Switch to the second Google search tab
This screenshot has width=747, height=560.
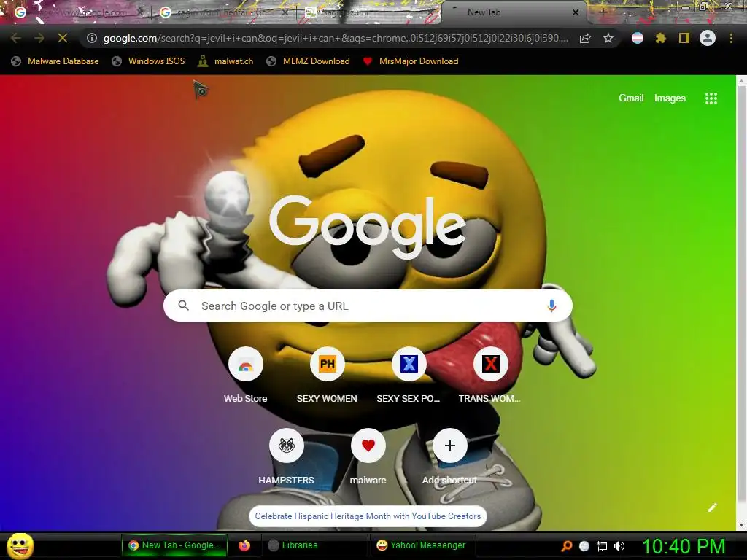pos(224,12)
